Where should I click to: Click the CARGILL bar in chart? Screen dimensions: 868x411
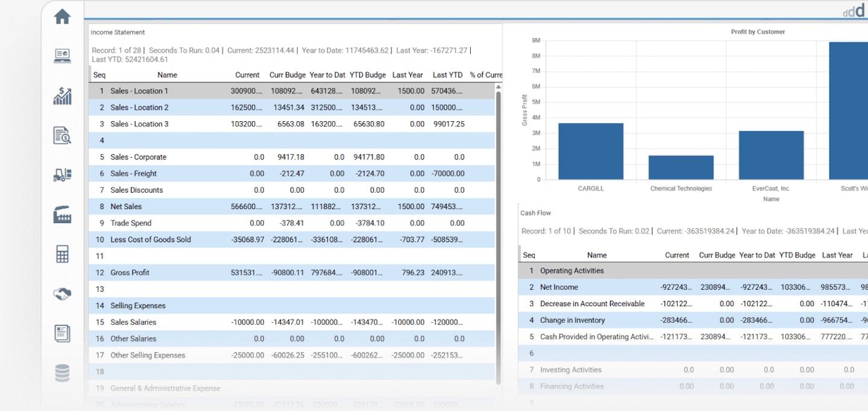[591, 151]
